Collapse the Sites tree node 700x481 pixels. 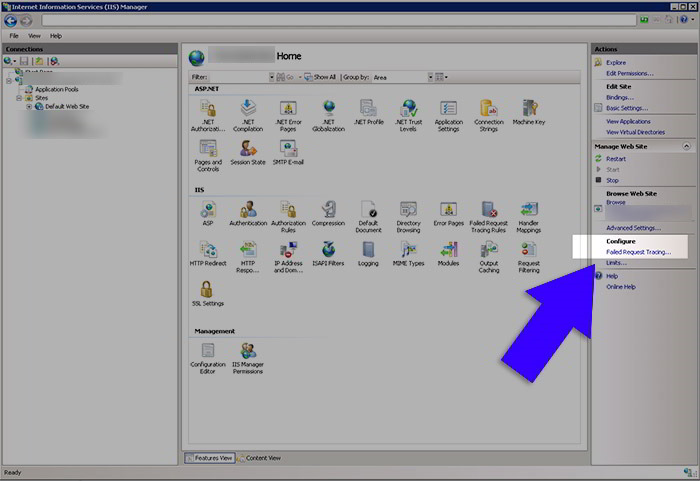[x=19, y=98]
